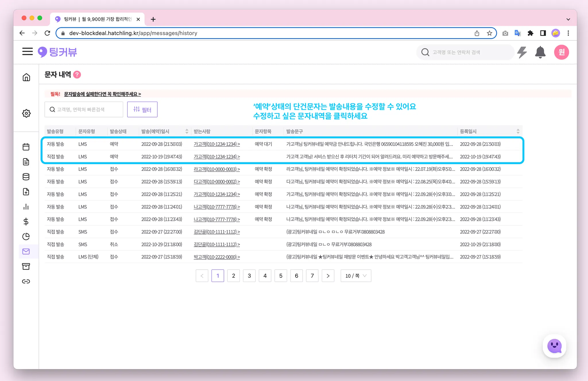
Task: Open the chatbot bubble at bottom right
Action: coord(554,346)
